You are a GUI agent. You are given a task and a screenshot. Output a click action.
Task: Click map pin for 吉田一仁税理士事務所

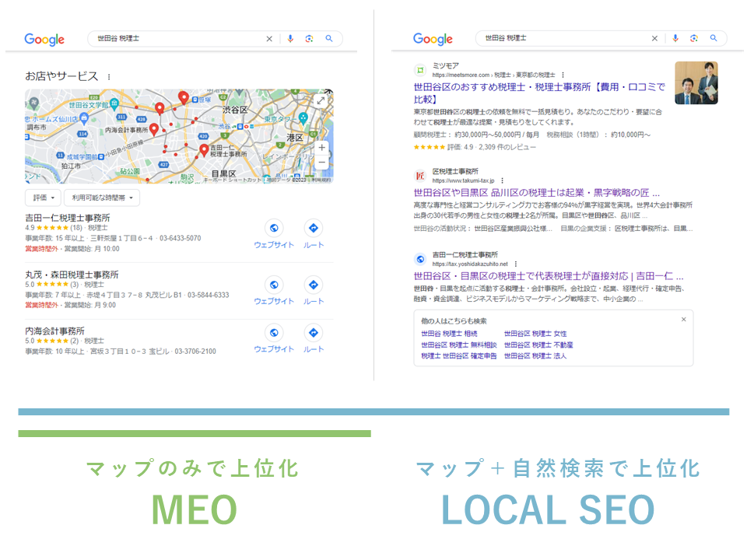pyautogui.click(x=204, y=151)
